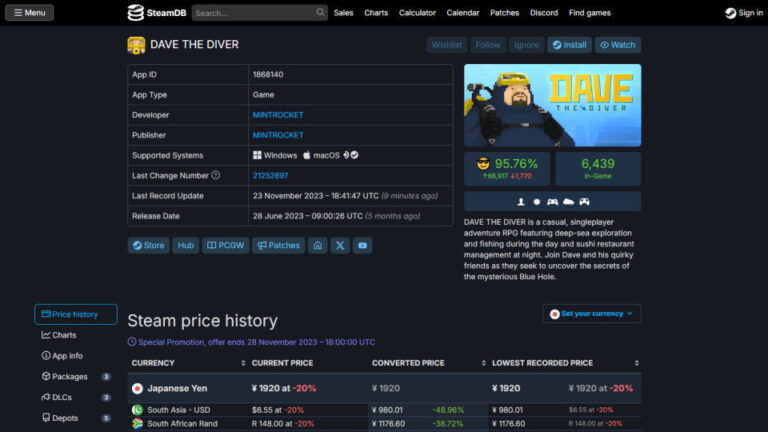Select the App info sidebar tab
Screen dimensions: 768x432
click(x=75, y=356)
